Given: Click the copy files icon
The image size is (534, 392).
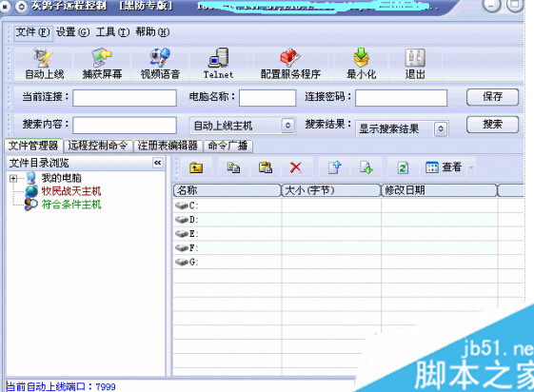Looking at the screenshot, I should click(233, 167).
